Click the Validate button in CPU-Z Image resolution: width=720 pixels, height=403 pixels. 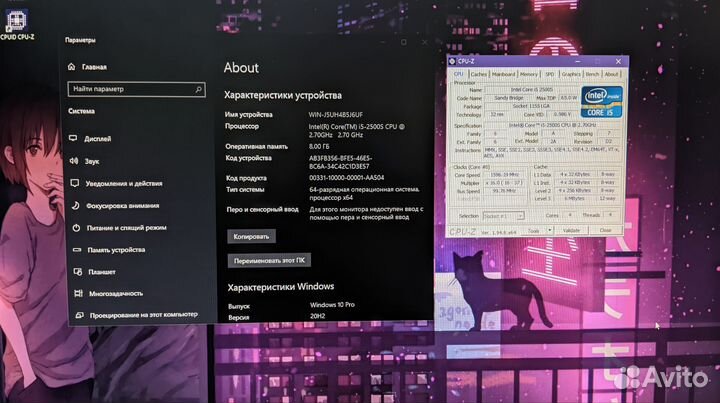[x=571, y=230]
